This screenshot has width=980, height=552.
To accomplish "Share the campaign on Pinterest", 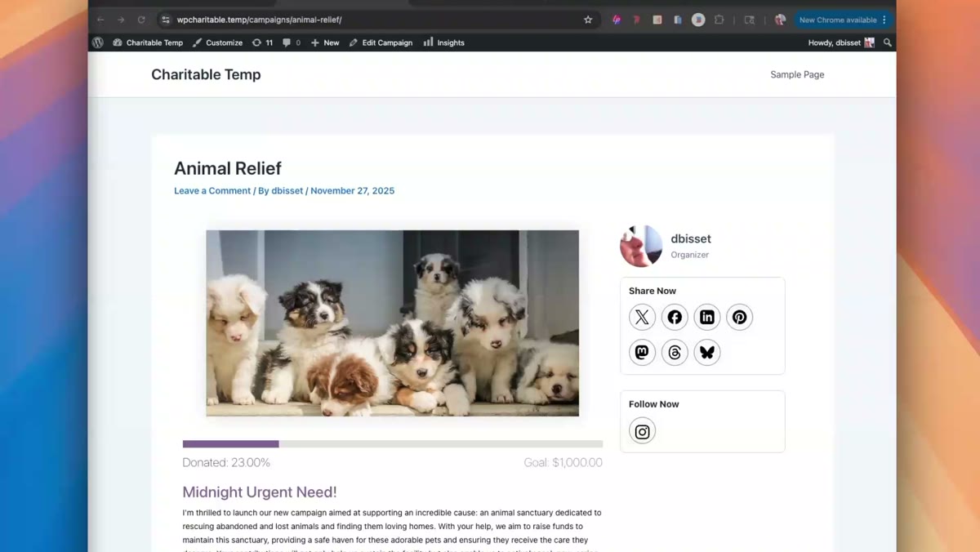I will click(x=739, y=317).
